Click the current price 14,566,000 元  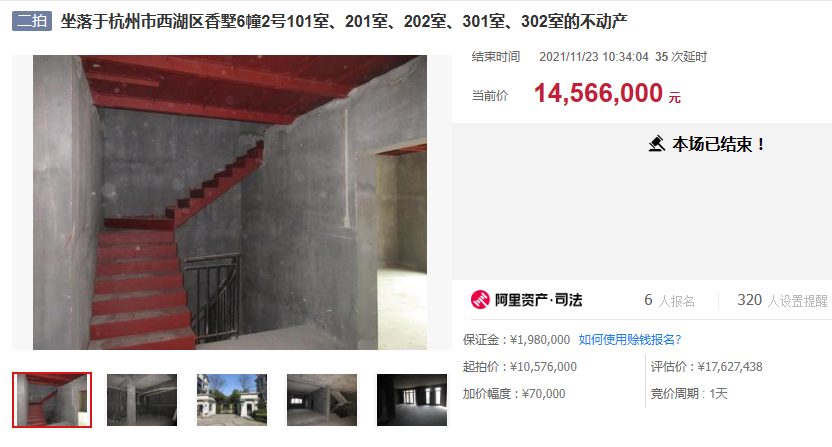point(607,94)
